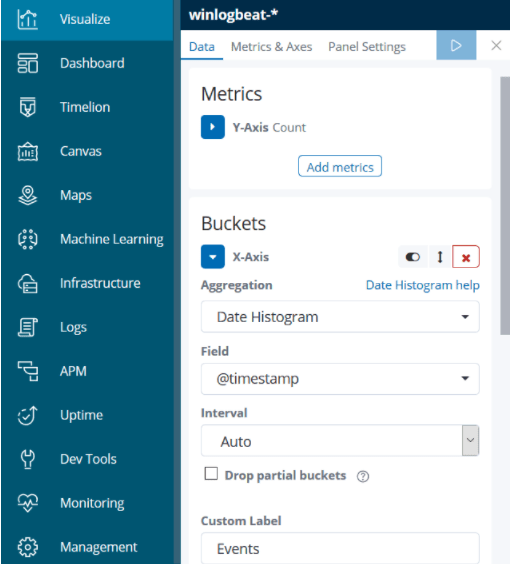Click the Custom Label input field
510x564 pixels.
click(x=340, y=548)
